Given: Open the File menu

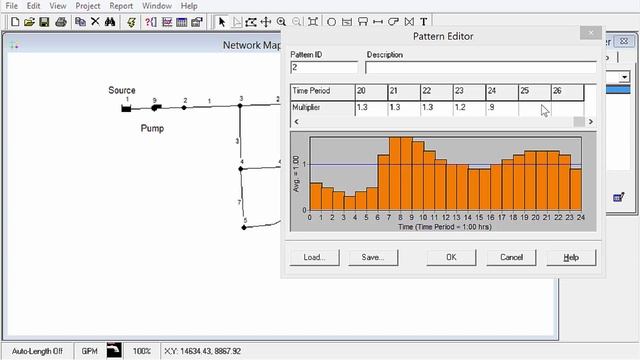Looking at the screenshot, I should [11, 6].
